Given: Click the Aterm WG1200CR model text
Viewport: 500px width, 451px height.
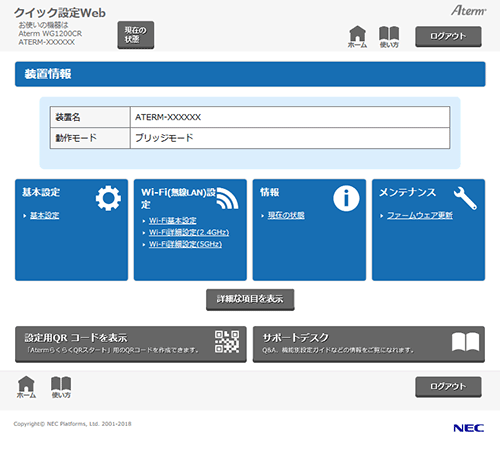Looking at the screenshot, I should (50, 34).
